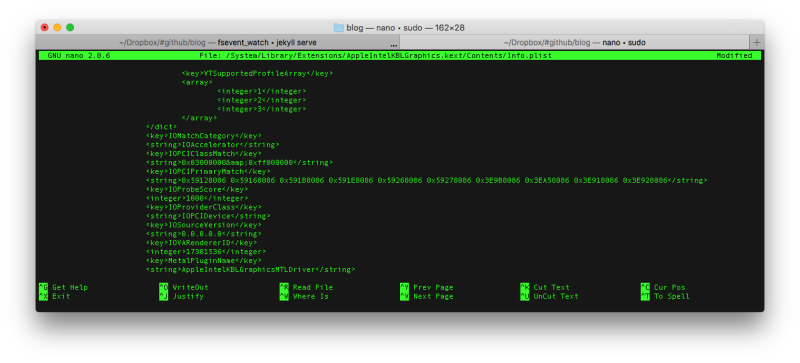Click the 0x3E9B8086 device ID value
Image resolution: width=800 pixels, height=363 pixels.
point(498,180)
